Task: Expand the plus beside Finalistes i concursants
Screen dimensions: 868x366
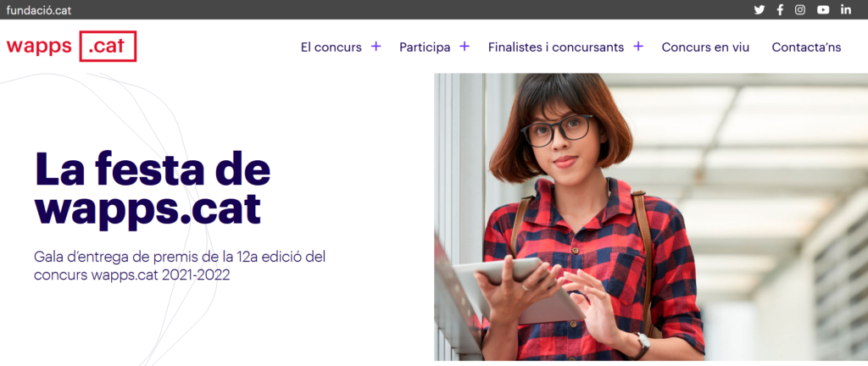Action: coord(638,47)
